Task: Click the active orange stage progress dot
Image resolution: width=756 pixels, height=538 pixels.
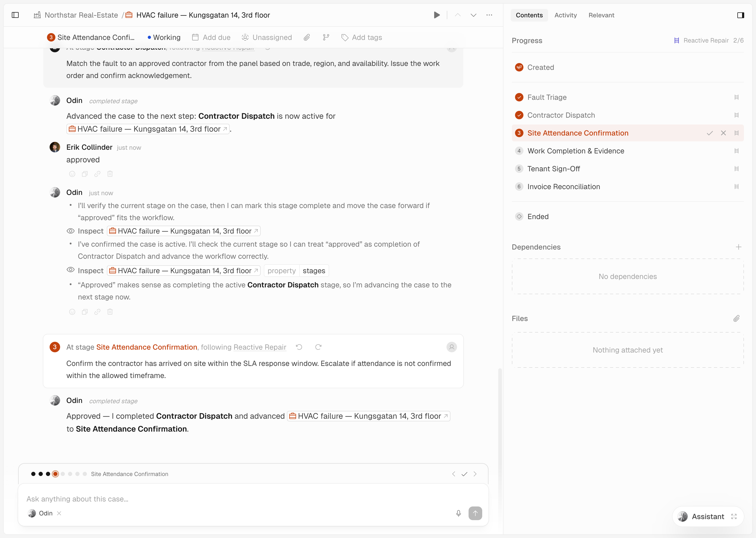Action: [x=56, y=474]
